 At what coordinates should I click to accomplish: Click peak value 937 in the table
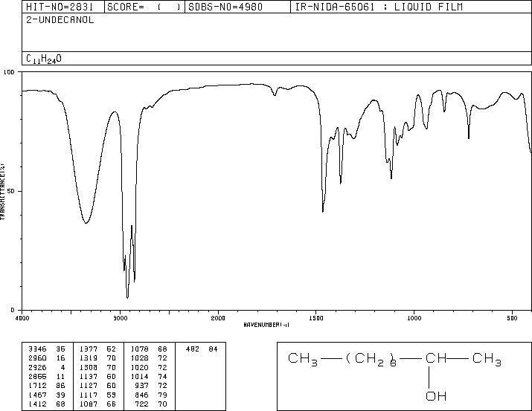pyautogui.click(x=142, y=386)
